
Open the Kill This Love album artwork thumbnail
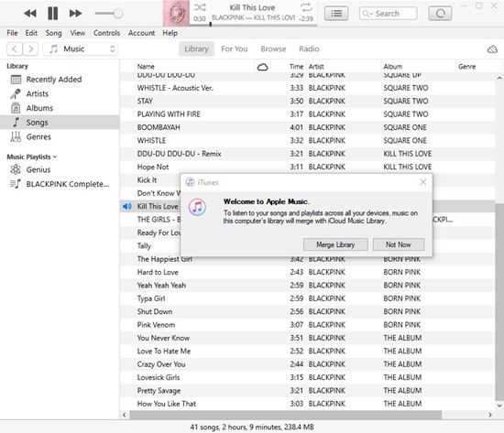(x=176, y=13)
